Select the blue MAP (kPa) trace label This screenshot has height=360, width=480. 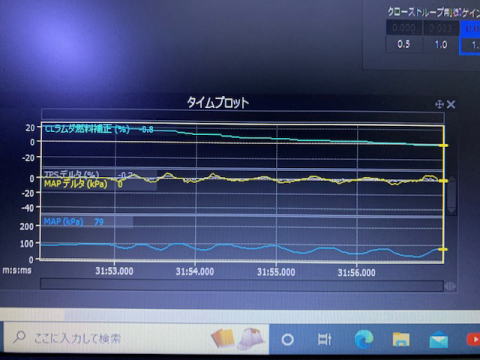[63, 222]
